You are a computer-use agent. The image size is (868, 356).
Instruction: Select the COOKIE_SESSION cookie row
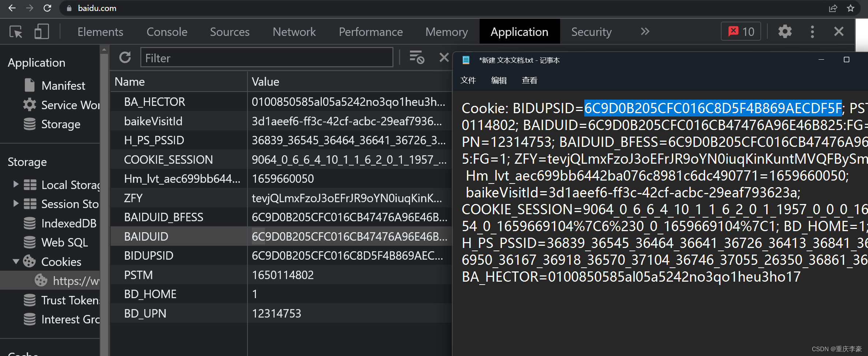point(281,159)
